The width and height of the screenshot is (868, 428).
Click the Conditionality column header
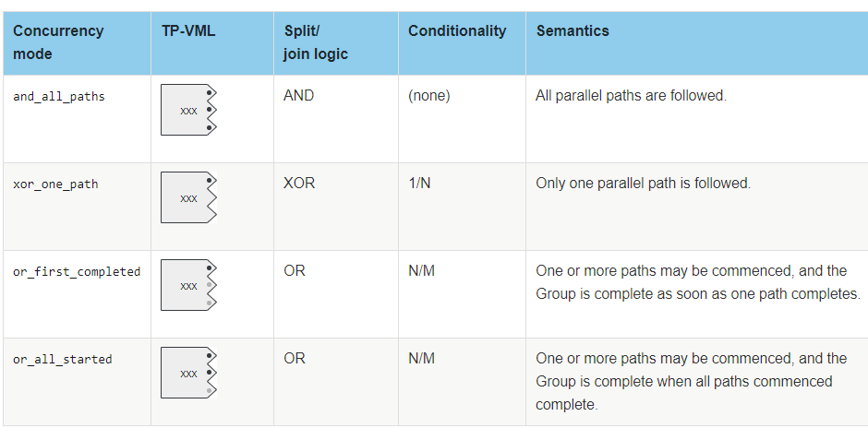(x=457, y=31)
